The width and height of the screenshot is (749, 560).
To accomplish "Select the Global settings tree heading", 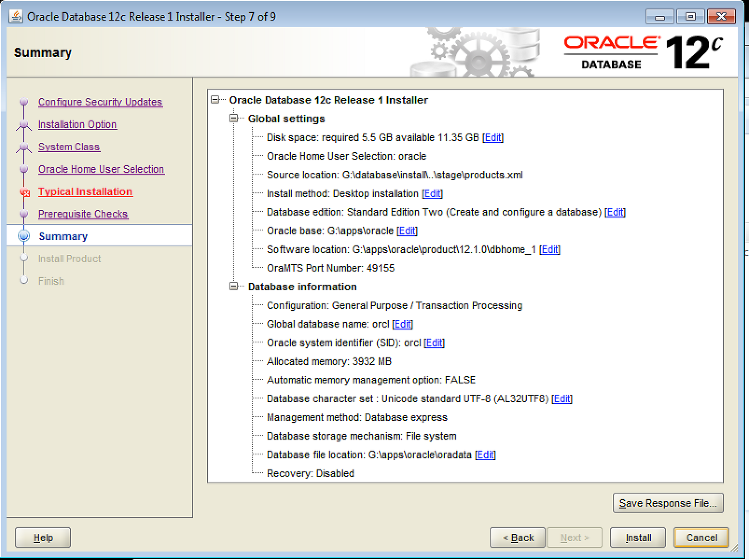I will [286, 119].
